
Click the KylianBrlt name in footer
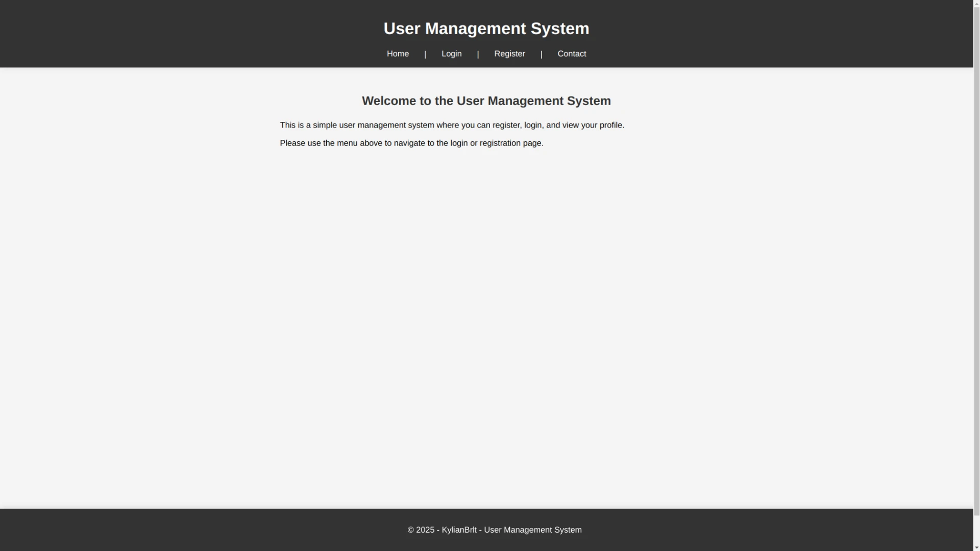(459, 530)
